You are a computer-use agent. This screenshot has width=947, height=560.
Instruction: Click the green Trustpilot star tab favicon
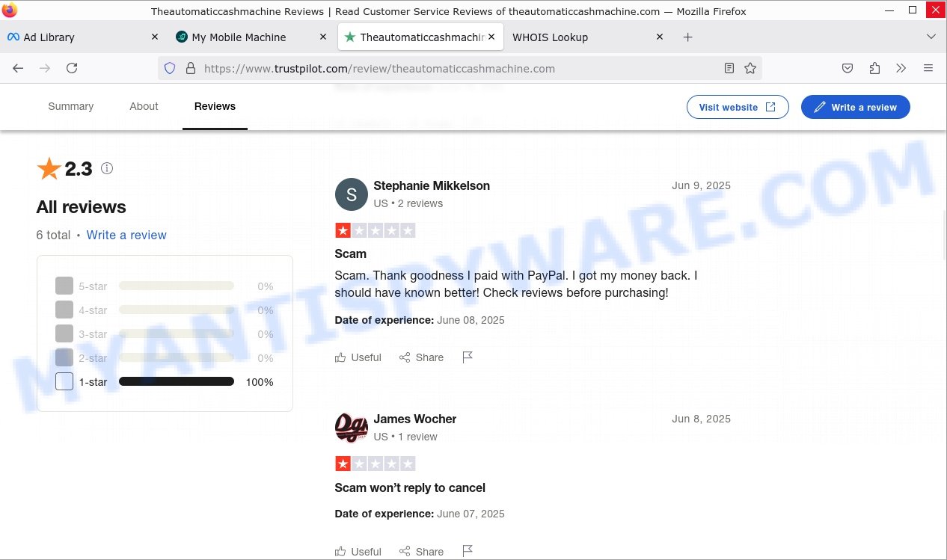tap(349, 37)
